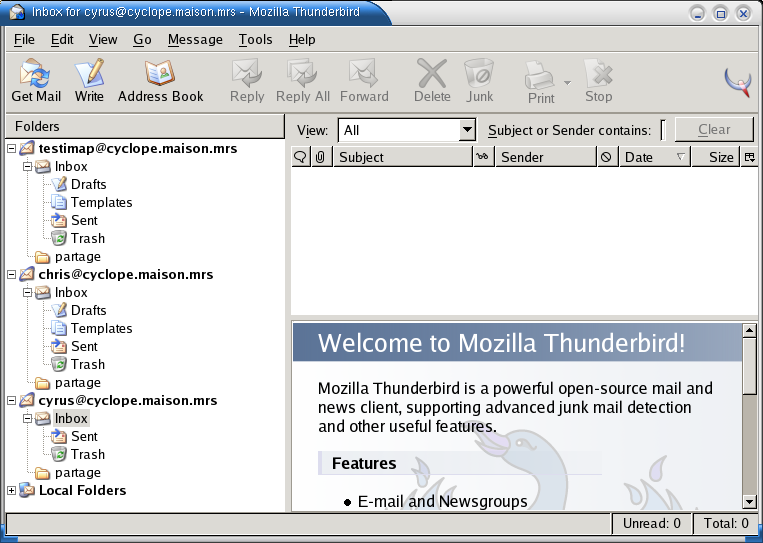
Task: Open the Go menu
Action: point(142,39)
